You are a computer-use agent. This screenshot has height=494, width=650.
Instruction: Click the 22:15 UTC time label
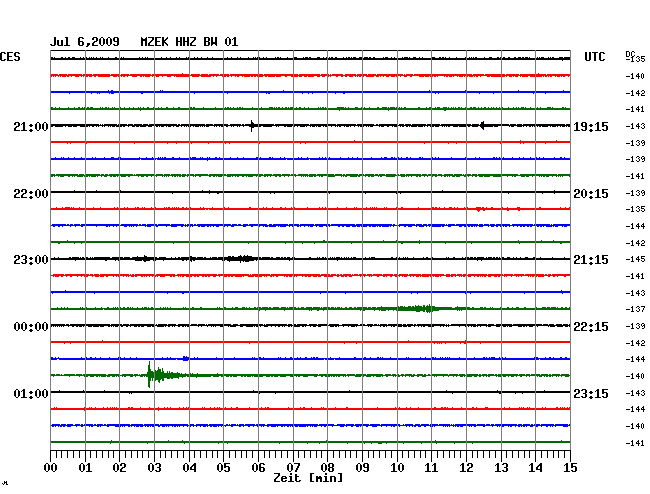(x=590, y=327)
